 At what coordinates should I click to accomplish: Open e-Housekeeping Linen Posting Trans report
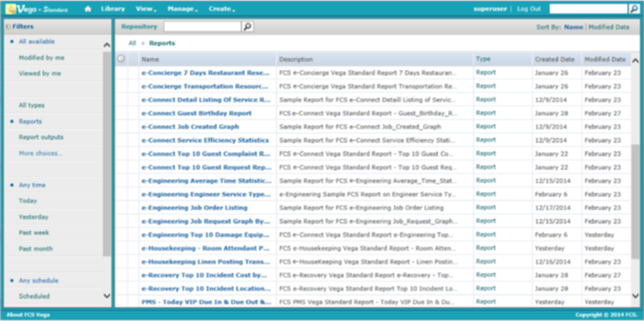205,262
